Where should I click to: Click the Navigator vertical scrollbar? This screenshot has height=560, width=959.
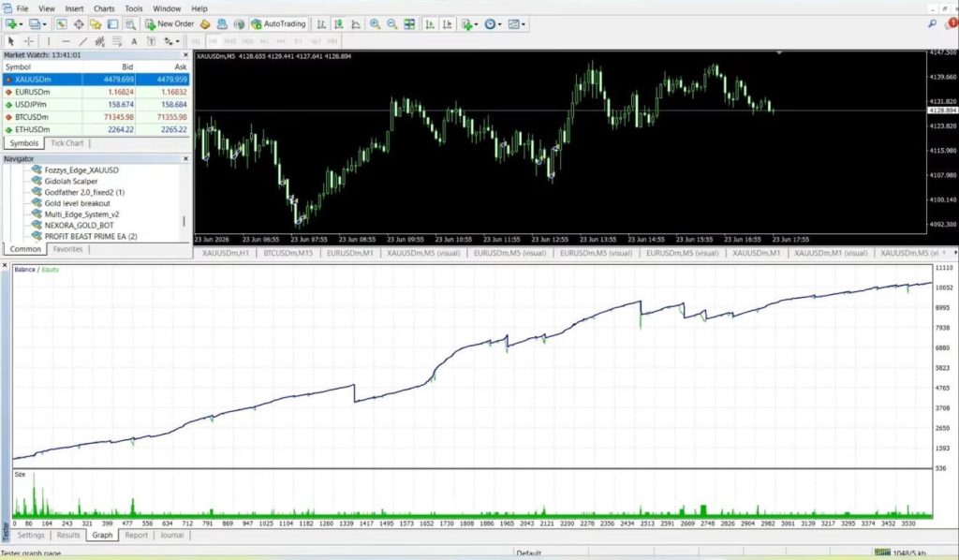pyautogui.click(x=184, y=221)
